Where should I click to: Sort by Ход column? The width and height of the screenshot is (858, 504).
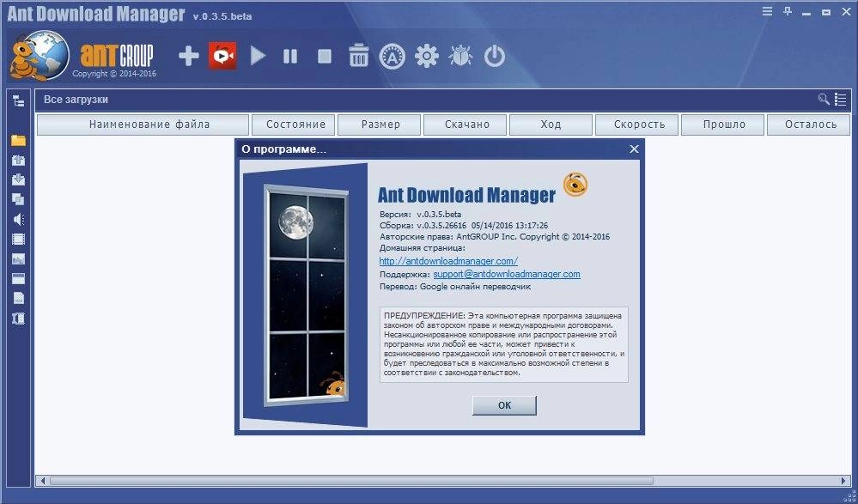(x=551, y=124)
